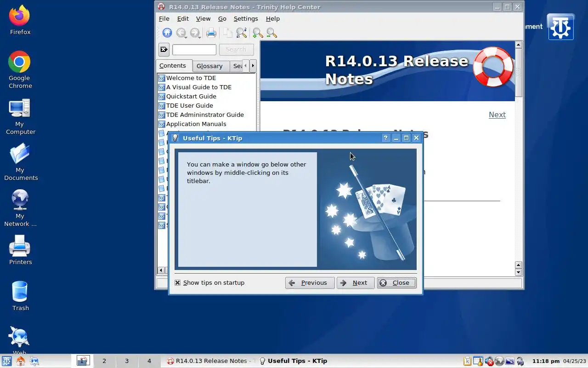Click the tab bar right scroll arrow
Viewport: 588px width, 368px height.
point(253,66)
